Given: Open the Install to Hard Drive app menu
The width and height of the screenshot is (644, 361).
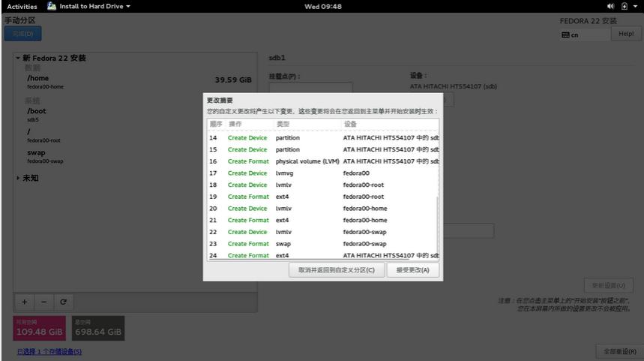Looking at the screenshot, I should pyautogui.click(x=88, y=6).
